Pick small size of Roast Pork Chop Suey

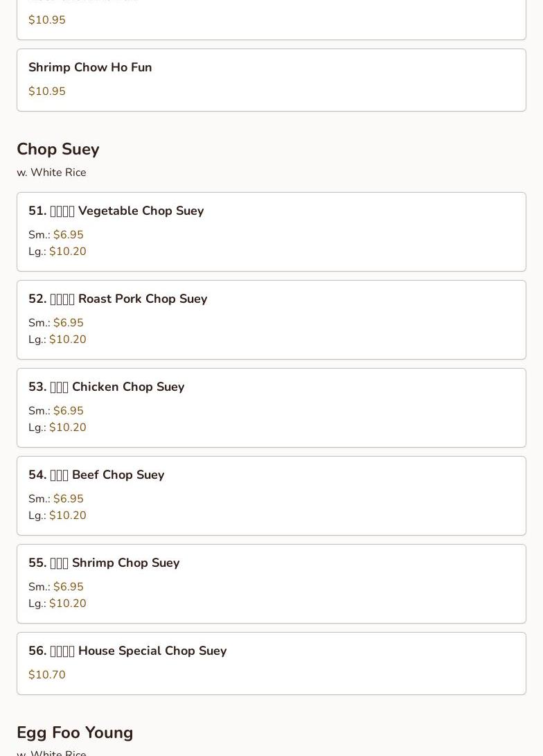pyautogui.click(x=56, y=322)
